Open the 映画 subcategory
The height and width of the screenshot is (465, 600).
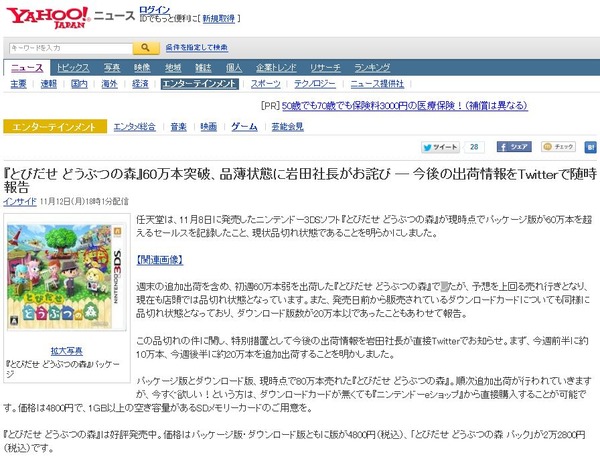[x=209, y=127]
